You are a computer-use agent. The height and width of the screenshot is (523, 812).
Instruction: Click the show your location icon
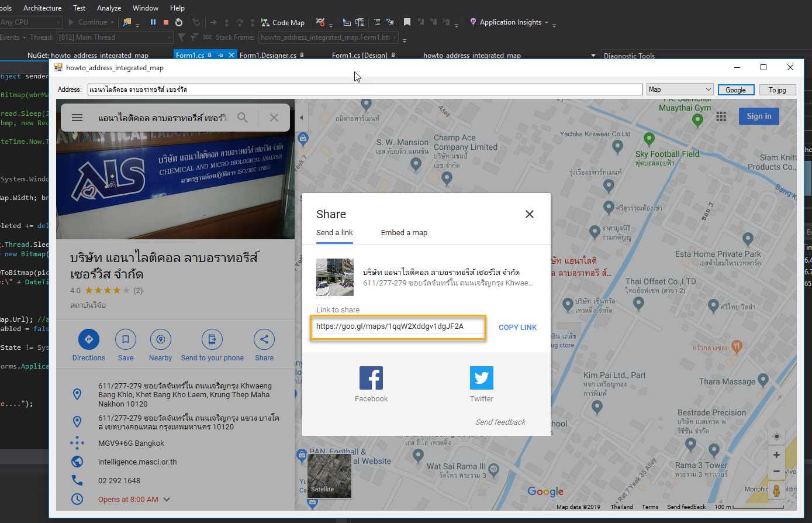[776, 436]
